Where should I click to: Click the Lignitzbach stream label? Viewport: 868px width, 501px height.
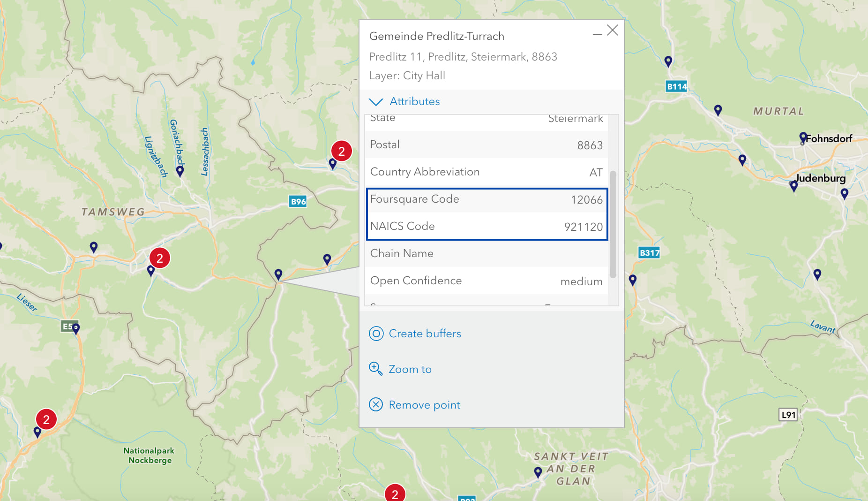(156, 156)
